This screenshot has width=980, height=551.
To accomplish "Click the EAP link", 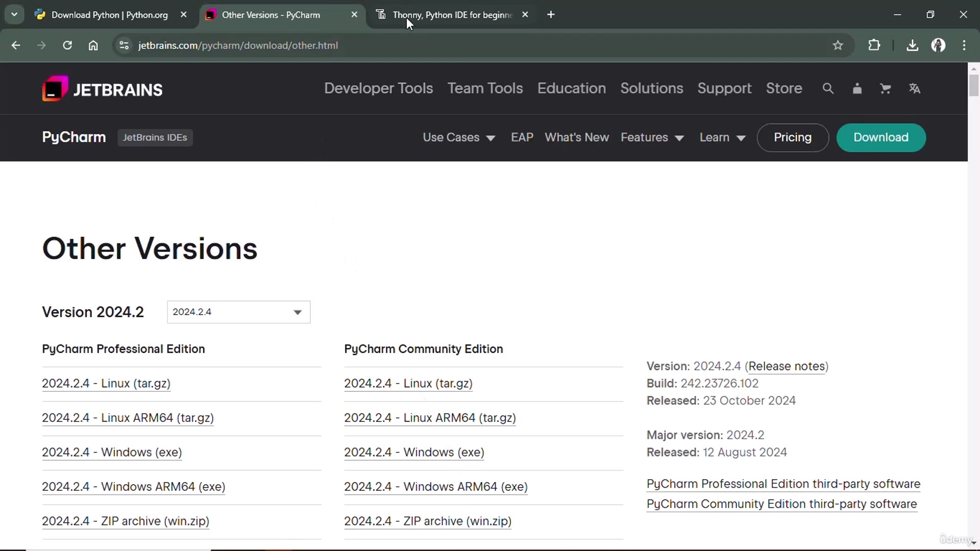I will point(522,137).
